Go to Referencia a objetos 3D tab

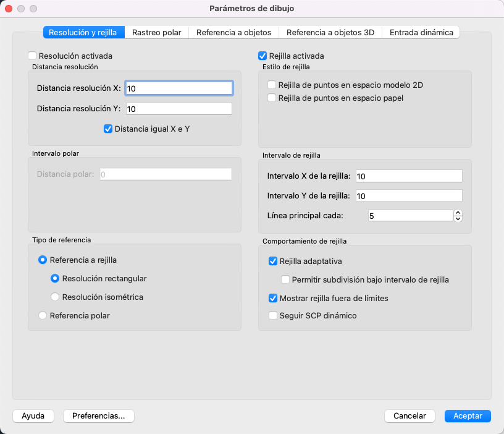tap(330, 32)
